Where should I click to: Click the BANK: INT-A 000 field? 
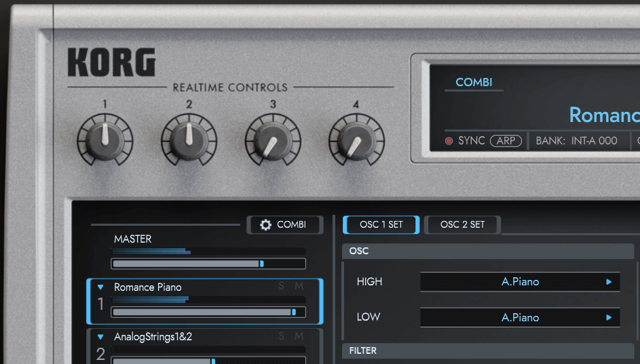pos(576,140)
